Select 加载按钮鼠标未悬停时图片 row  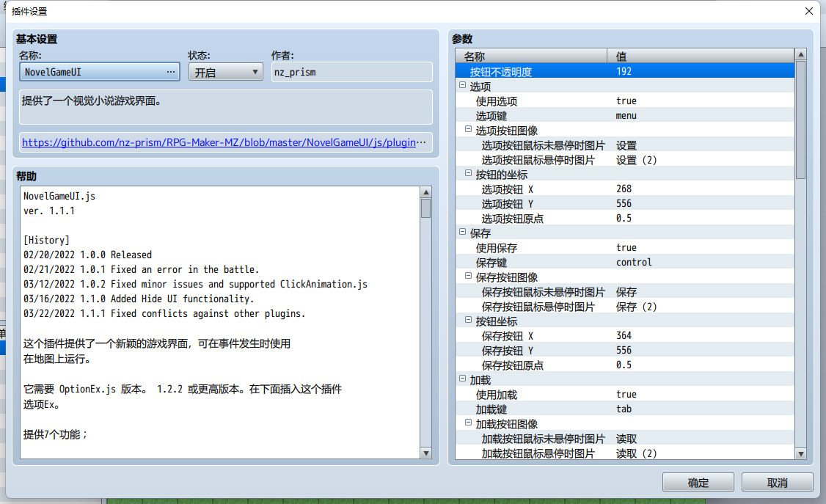tap(625, 439)
